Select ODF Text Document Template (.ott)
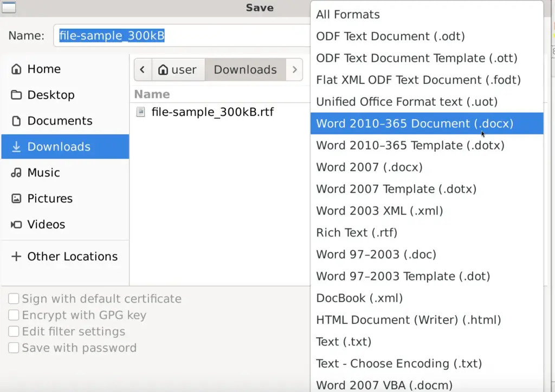Screen dimensions: 555x392 pos(427,58)
